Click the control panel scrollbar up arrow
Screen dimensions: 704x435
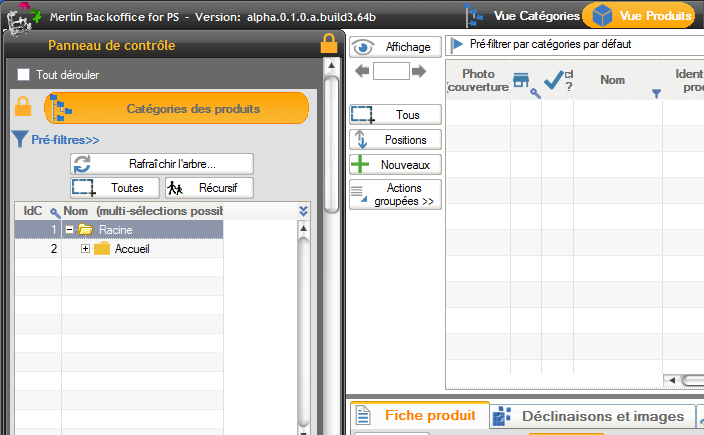click(x=331, y=66)
